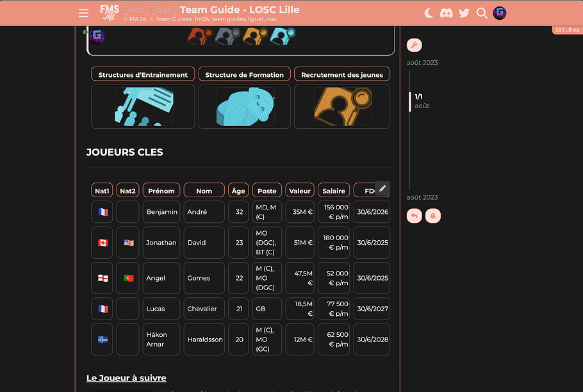Select the Recrutement des jeunes header
The height and width of the screenshot is (392, 583).
coord(342,74)
